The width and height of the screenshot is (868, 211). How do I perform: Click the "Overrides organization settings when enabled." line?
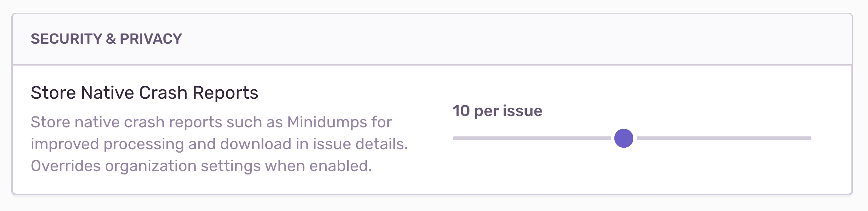(x=201, y=166)
